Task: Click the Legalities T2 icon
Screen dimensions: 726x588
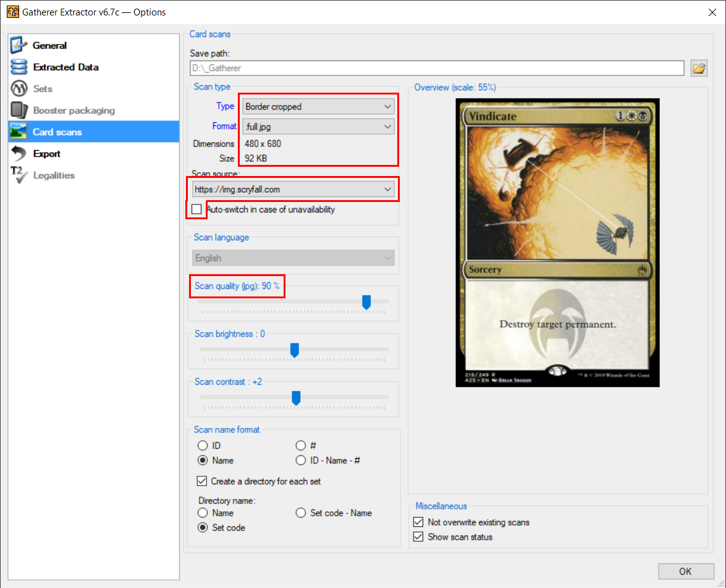Action: point(19,175)
